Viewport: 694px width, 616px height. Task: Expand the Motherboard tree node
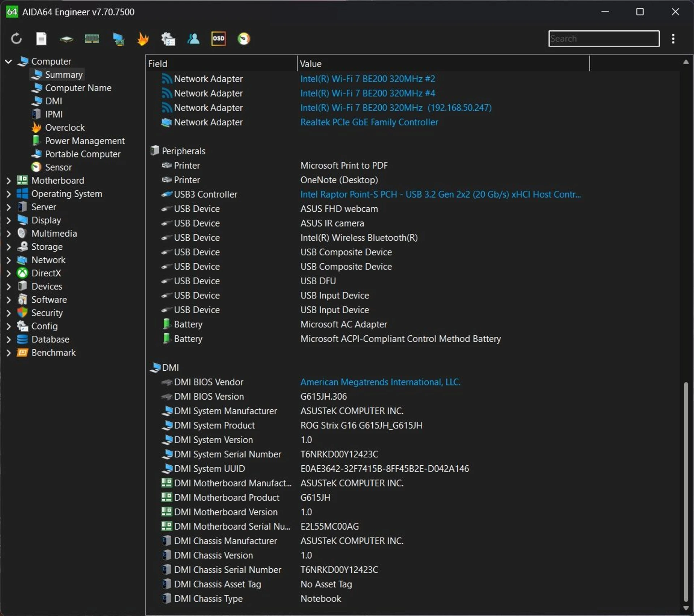point(8,181)
